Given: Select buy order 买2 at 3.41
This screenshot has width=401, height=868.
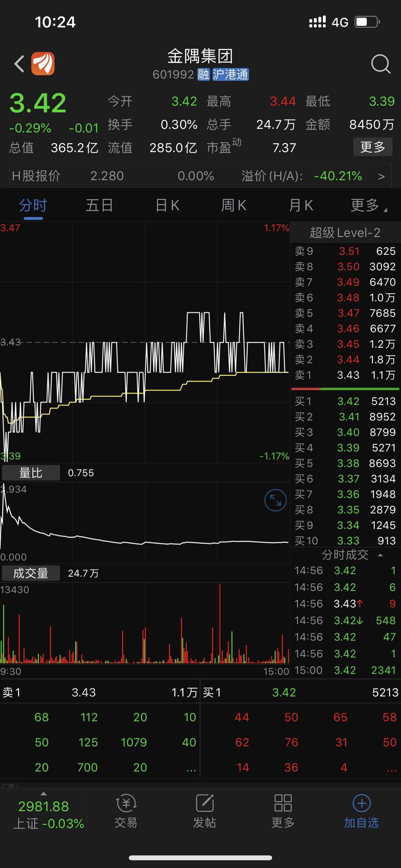Looking at the screenshot, I should [x=345, y=417].
